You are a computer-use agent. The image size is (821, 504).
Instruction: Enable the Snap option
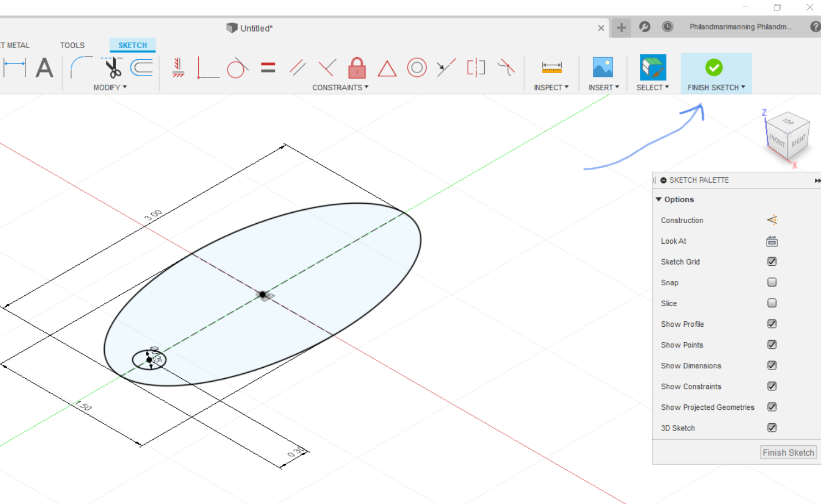[772, 282]
